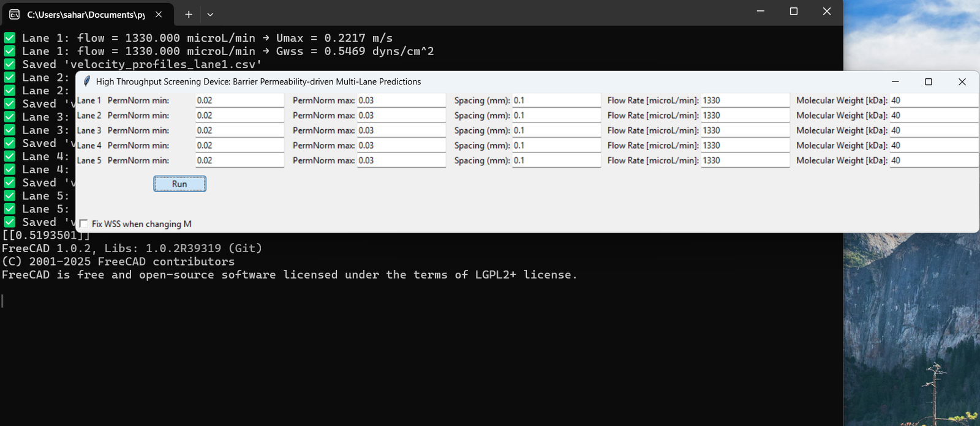Click Lane 2 PermNorm max field

click(401, 116)
